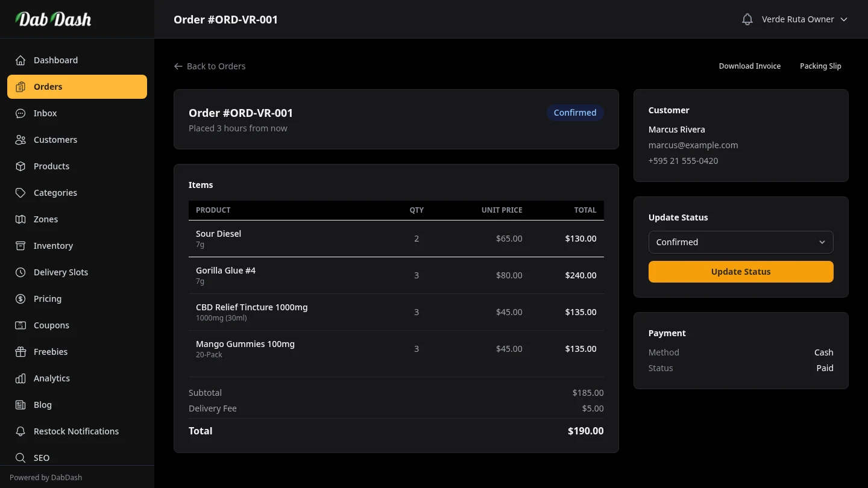Go to the Dashboard menu item
Screen dimensions: 868x488
pyautogui.click(x=55, y=60)
